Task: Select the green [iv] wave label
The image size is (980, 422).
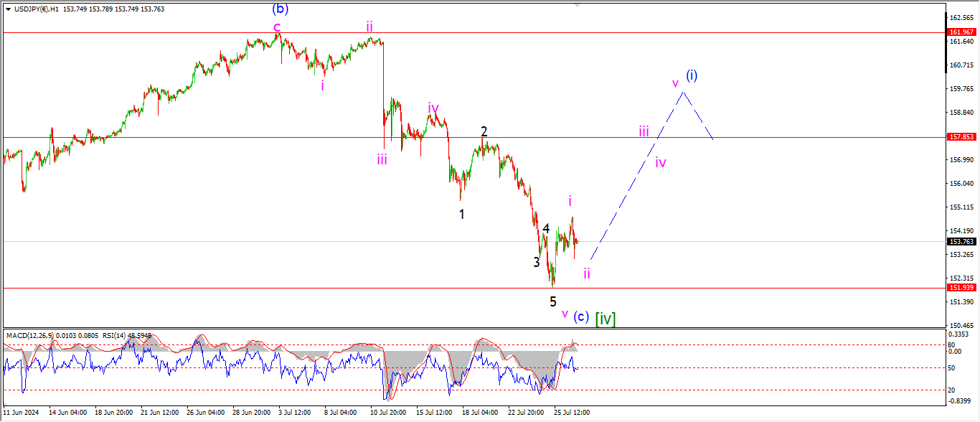Action: (605, 318)
